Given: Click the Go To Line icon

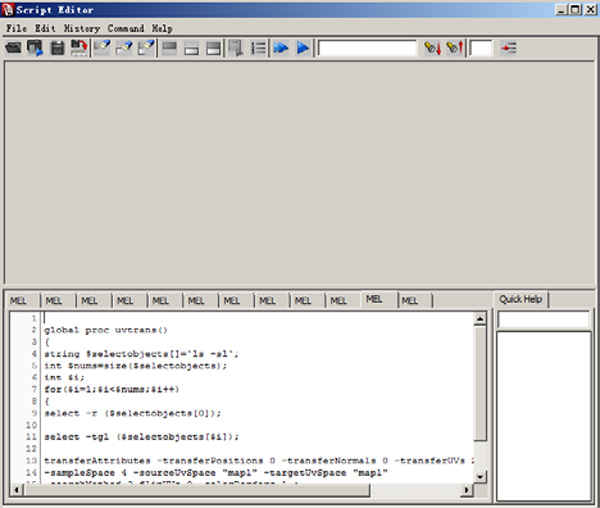Looking at the screenshot, I should 509,48.
